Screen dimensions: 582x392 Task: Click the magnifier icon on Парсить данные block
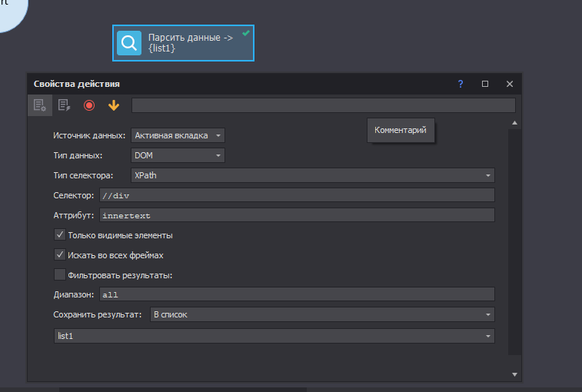(129, 43)
